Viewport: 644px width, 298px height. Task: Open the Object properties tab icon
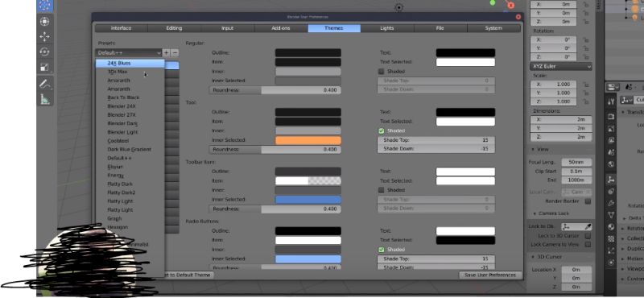pyautogui.click(x=611, y=180)
